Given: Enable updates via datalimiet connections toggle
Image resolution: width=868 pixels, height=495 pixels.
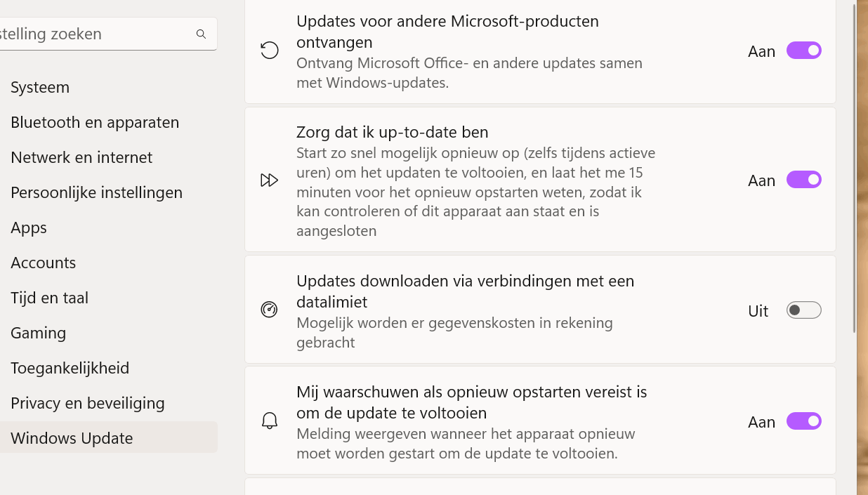Looking at the screenshot, I should [x=803, y=310].
